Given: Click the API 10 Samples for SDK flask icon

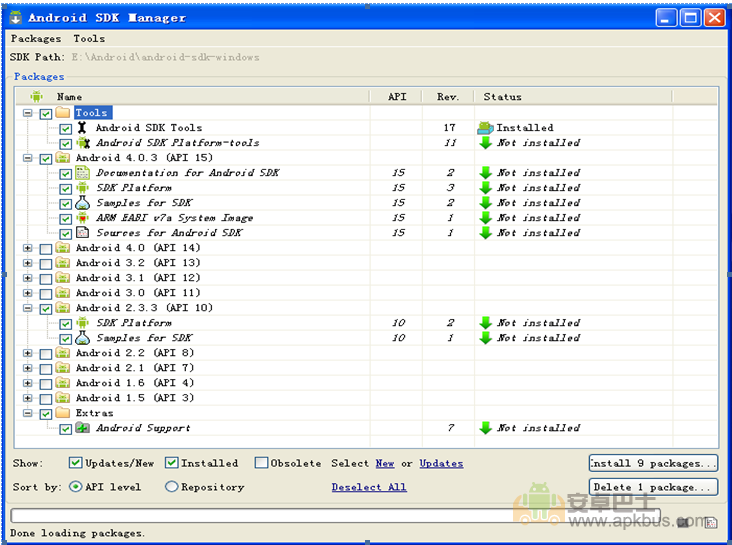Looking at the screenshot, I should (83, 338).
